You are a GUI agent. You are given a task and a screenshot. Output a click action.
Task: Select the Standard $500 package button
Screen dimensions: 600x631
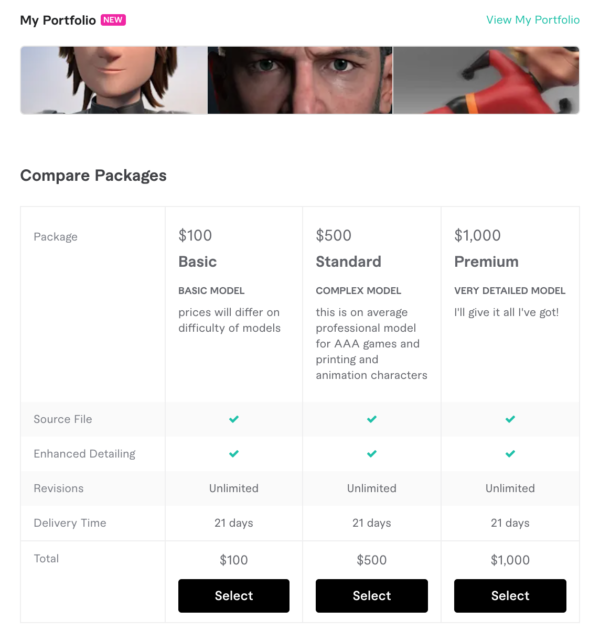(372, 596)
